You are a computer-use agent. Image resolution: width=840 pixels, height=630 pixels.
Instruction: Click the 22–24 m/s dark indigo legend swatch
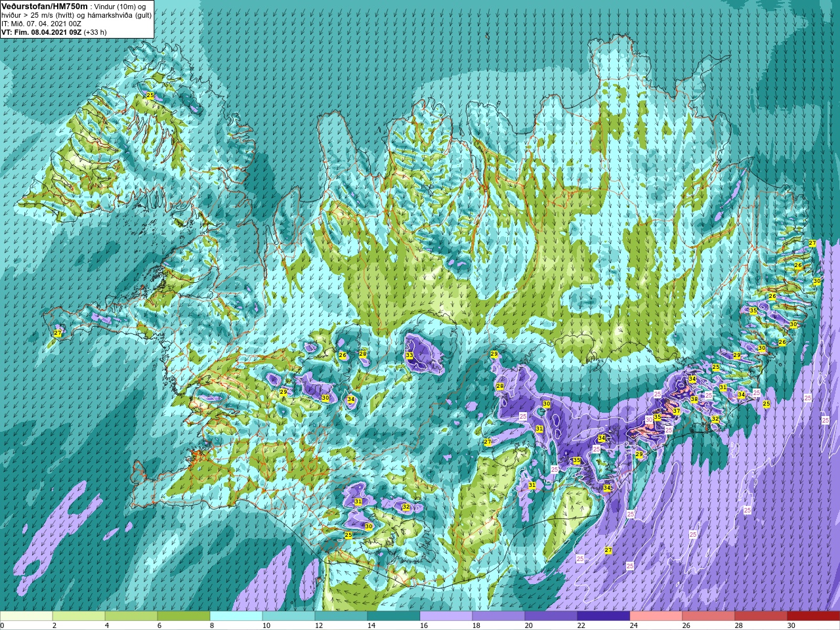[x=604, y=616]
